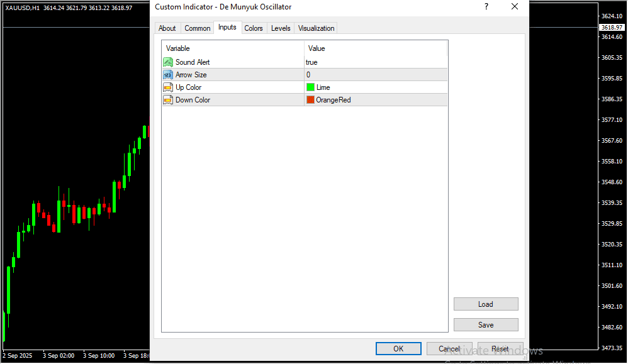Confirm settings with the OK button
Screen dimensions: 628x364
(398, 349)
